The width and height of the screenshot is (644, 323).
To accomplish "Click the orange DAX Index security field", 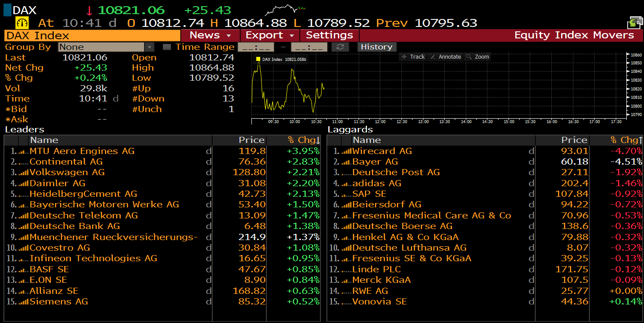I will click(x=92, y=36).
